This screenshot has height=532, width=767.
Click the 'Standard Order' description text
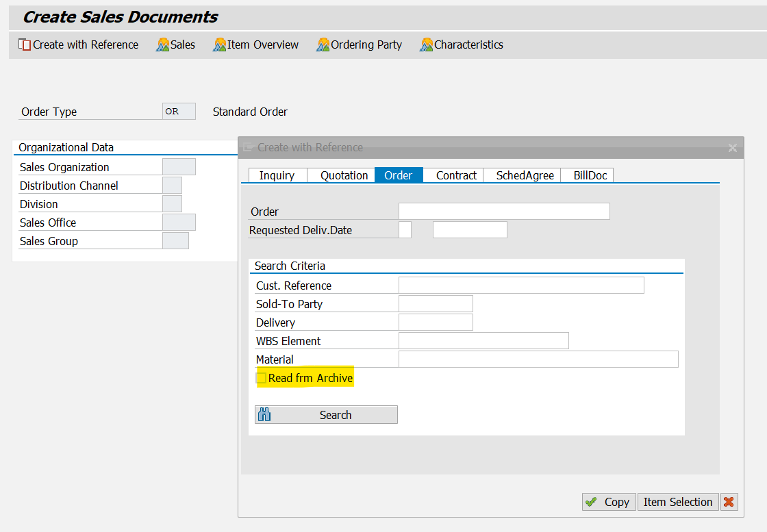(250, 112)
